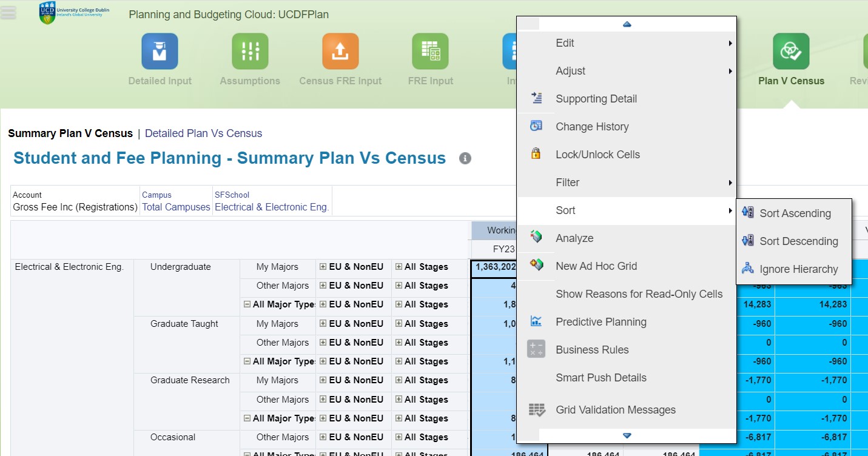
Task: Open the Plan V Census icon
Action: click(791, 52)
